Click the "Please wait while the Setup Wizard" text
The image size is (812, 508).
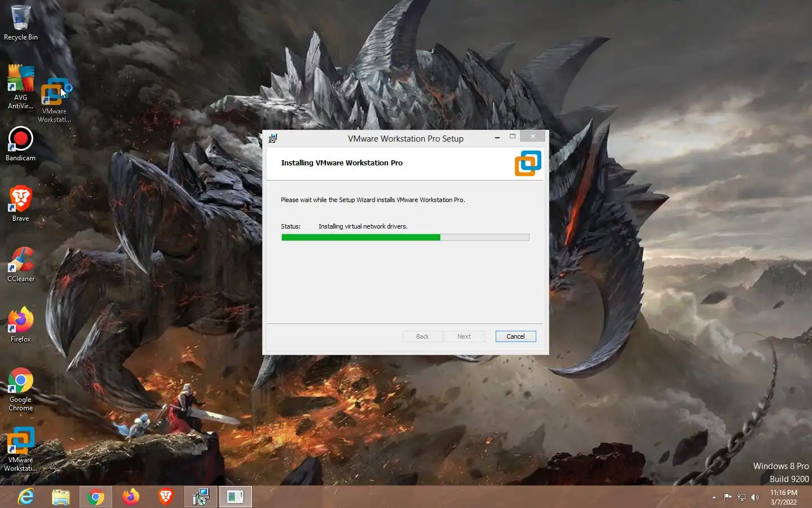tap(373, 200)
